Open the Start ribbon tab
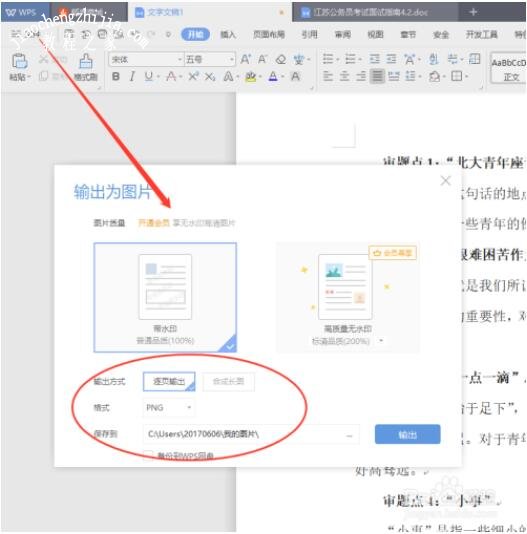Viewport: 527px width, 534px height. 195,34
